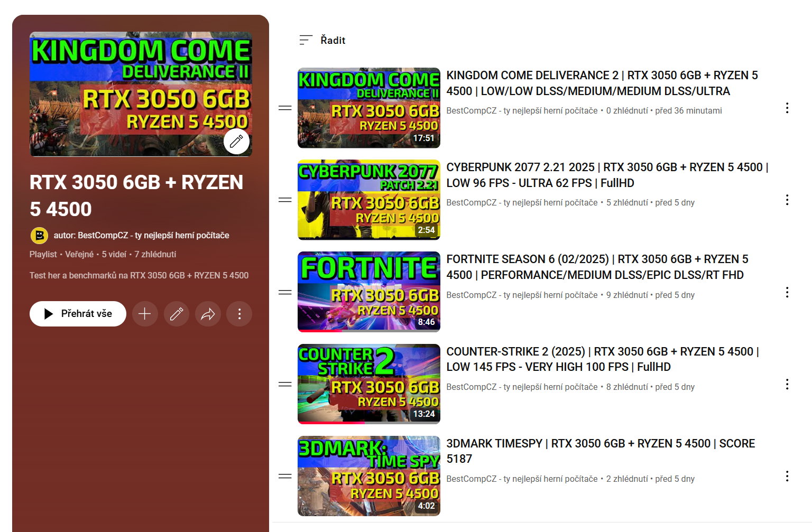This screenshot has width=812, height=532.
Task: Open the Fortnite Season 6 title link
Action: pos(597,267)
